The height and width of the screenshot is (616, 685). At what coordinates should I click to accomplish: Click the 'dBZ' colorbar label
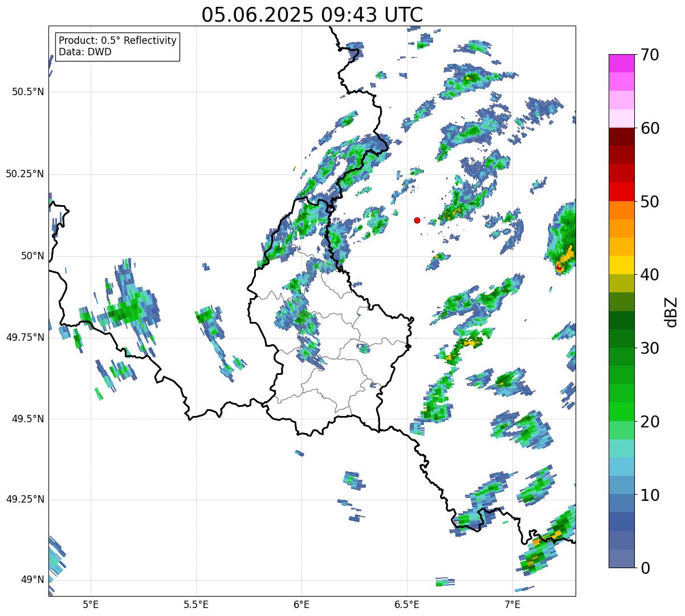pyautogui.click(x=671, y=311)
